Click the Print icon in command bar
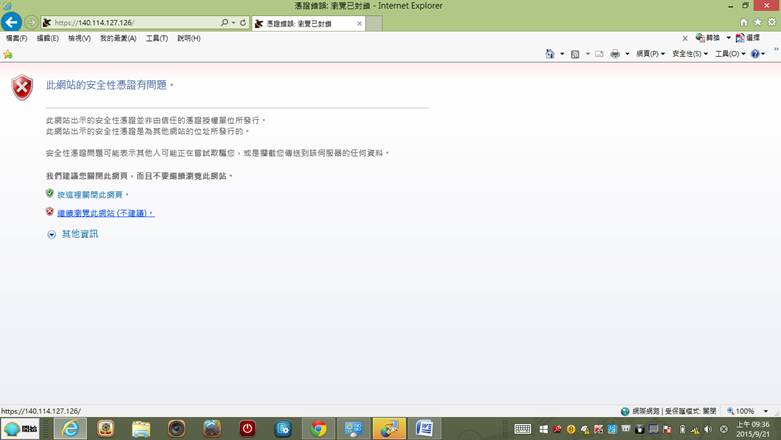781x440 pixels. pyautogui.click(x=615, y=54)
